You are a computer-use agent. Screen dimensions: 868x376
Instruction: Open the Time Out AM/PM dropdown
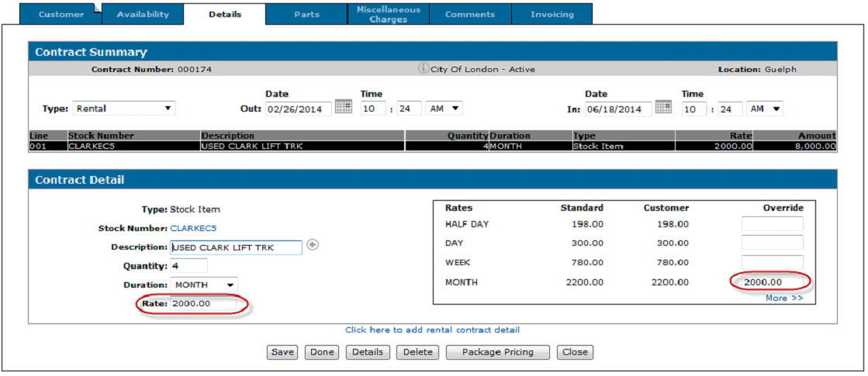click(444, 109)
